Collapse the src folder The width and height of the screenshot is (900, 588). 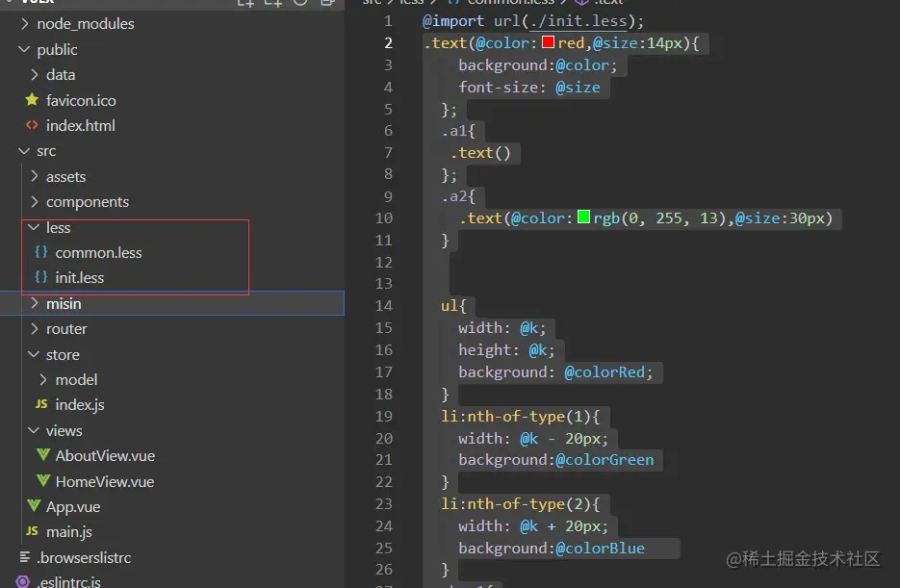tap(24, 151)
